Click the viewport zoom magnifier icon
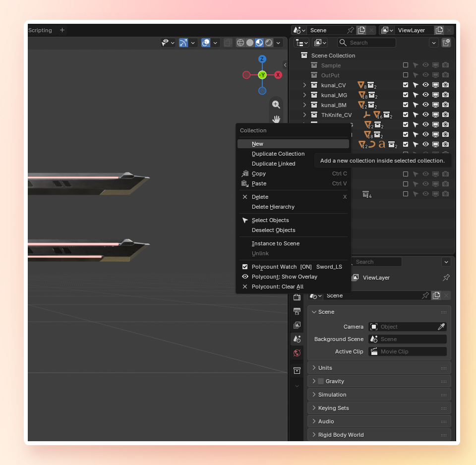476x465 pixels. tap(276, 105)
